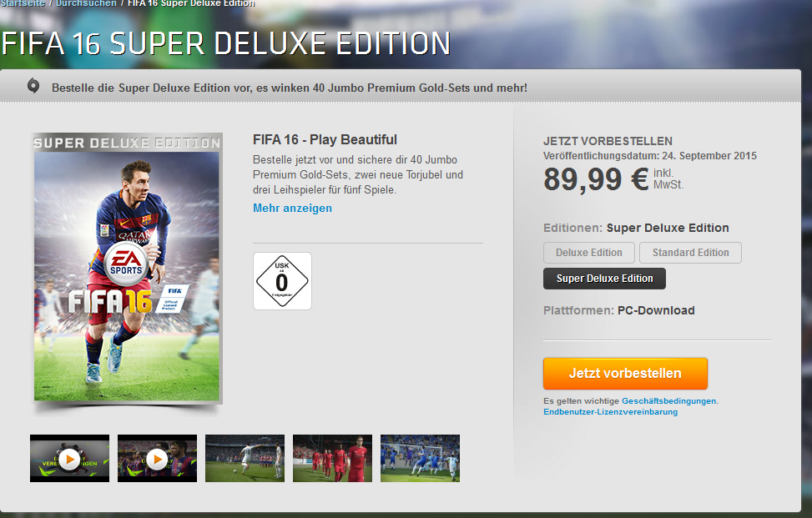
Task: Open the Endbenutzer-Lizenzvereinbarung link
Action: (611, 412)
